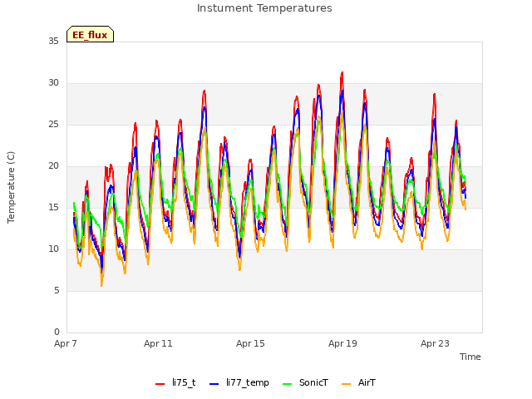Click the blue li77_temp legend swatch
This screenshot has height=399, width=532.
214,384
